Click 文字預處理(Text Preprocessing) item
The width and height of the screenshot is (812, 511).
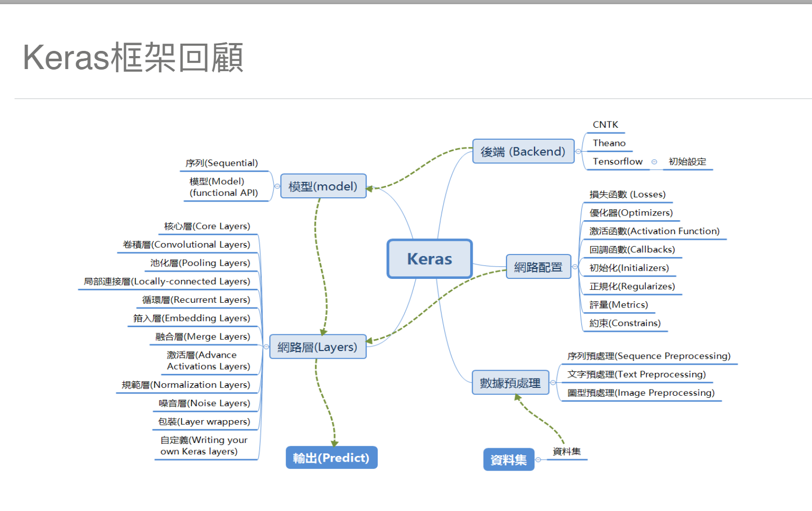coord(636,374)
